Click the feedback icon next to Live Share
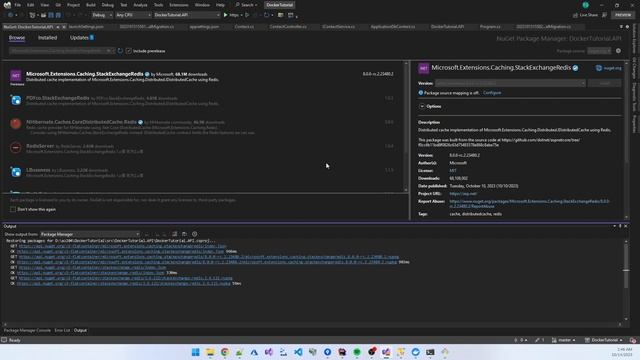The height and width of the screenshot is (360, 640). coord(604,15)
